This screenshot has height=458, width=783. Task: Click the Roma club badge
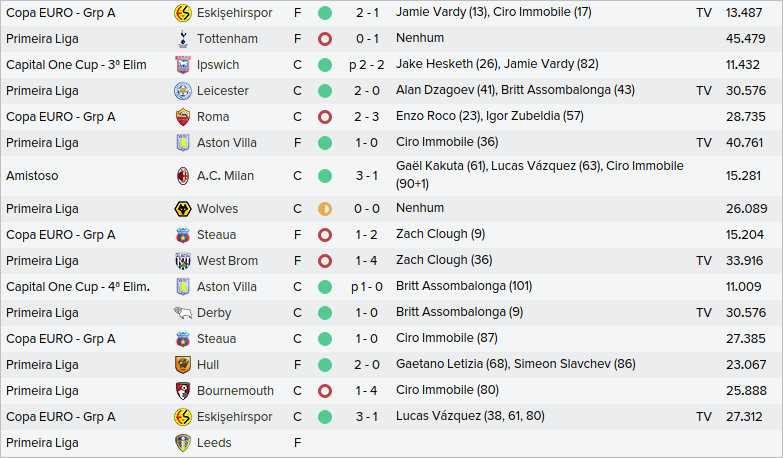[182, 117]
